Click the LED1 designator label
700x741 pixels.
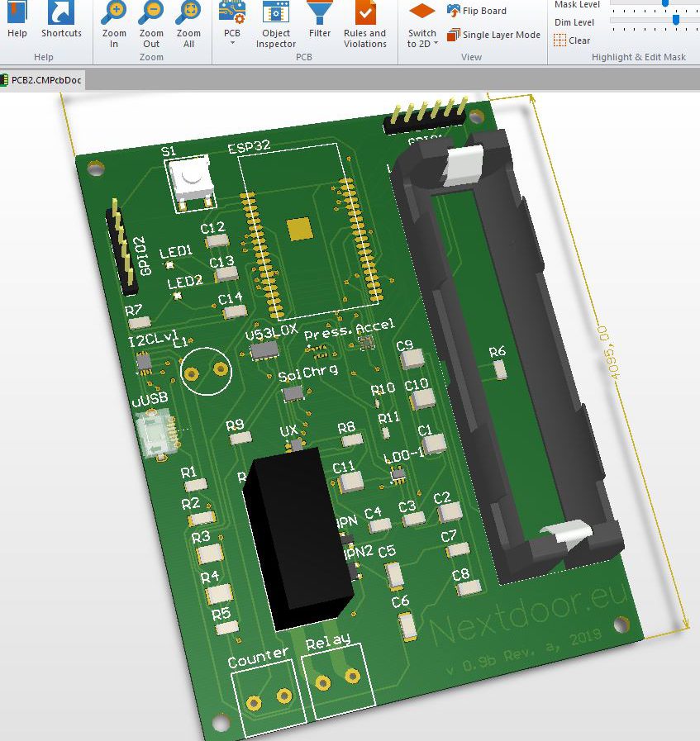pyautogui.click(x=176, y=251)
